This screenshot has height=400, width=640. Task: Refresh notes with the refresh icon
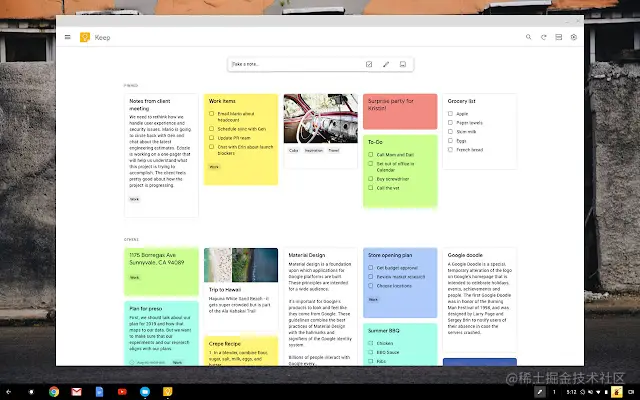544,37
